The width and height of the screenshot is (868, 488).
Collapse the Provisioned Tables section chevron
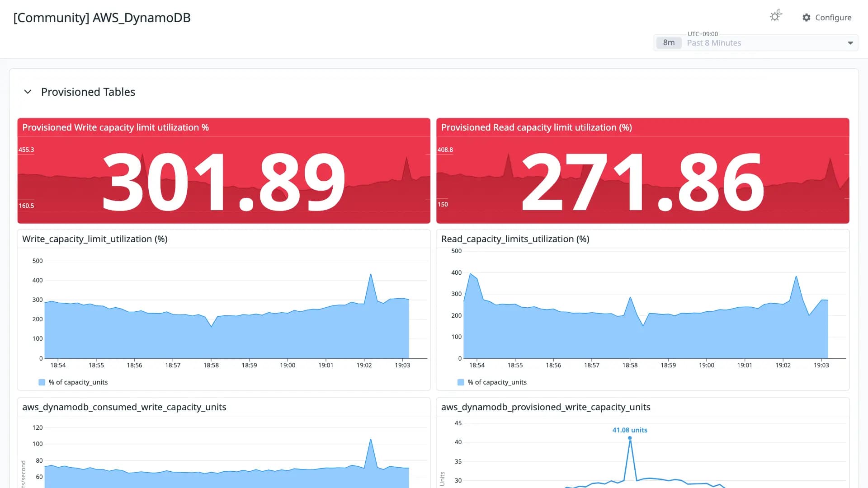[28, 92]
